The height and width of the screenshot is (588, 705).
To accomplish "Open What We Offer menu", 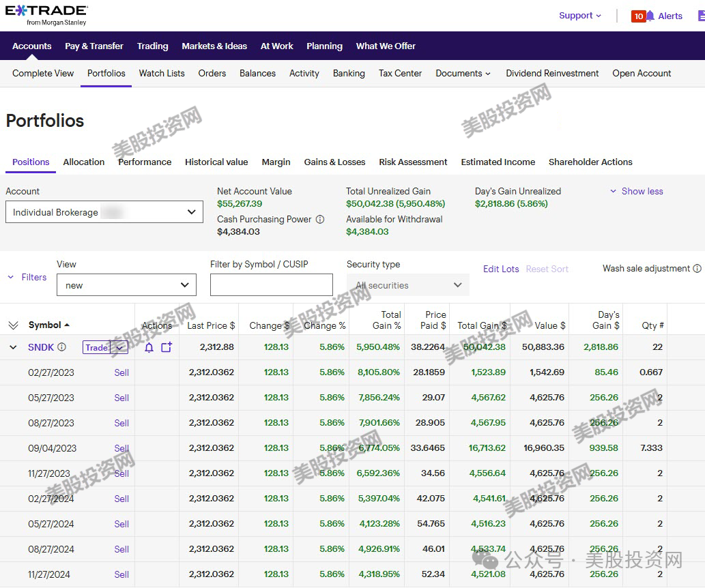I will coord(386,46).
